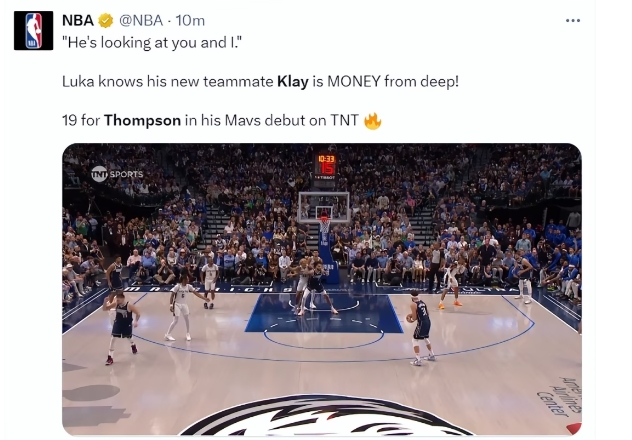Click the referee near the baseline

pos(436,265)
